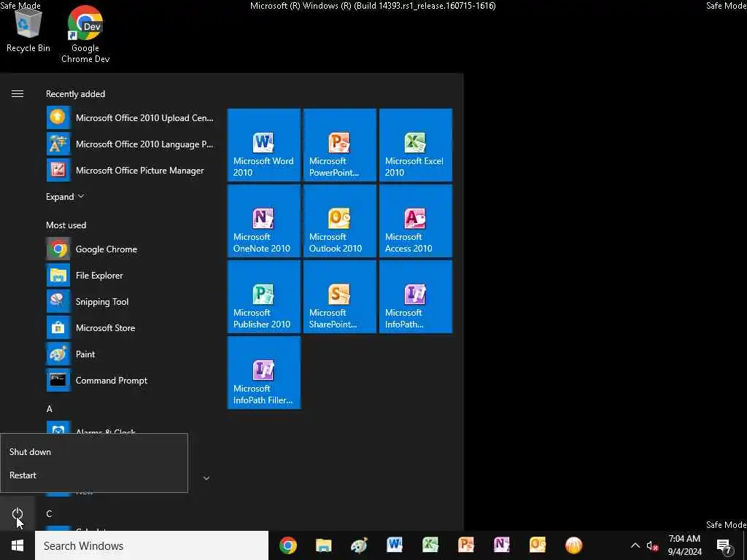Launch Microsoft Outlook 2010 tile

339,220
